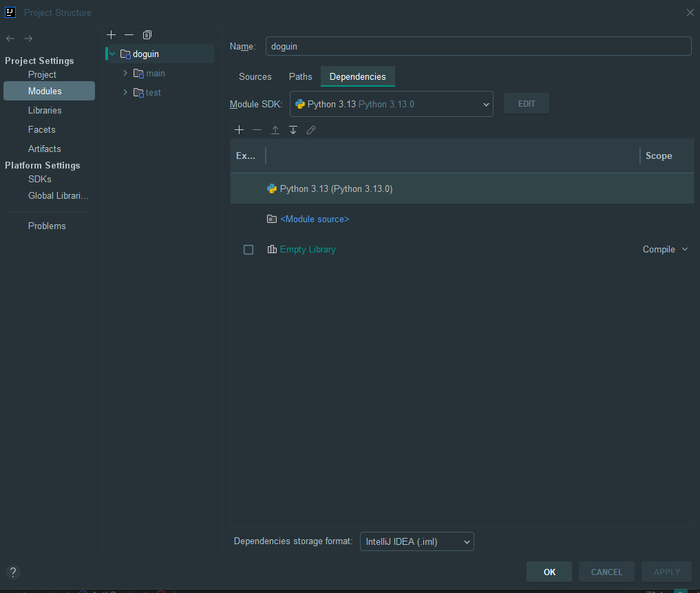
Task: Click the Empty Library icon
Action: pyautogui.click(x=272, y=250)
